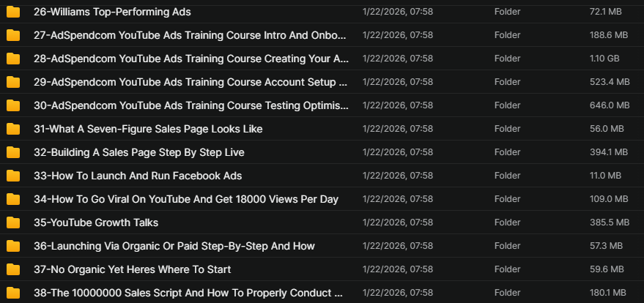Click the 11.0 MB size entry
Viewport: 644px width, 303px height.
coord(606,176)
